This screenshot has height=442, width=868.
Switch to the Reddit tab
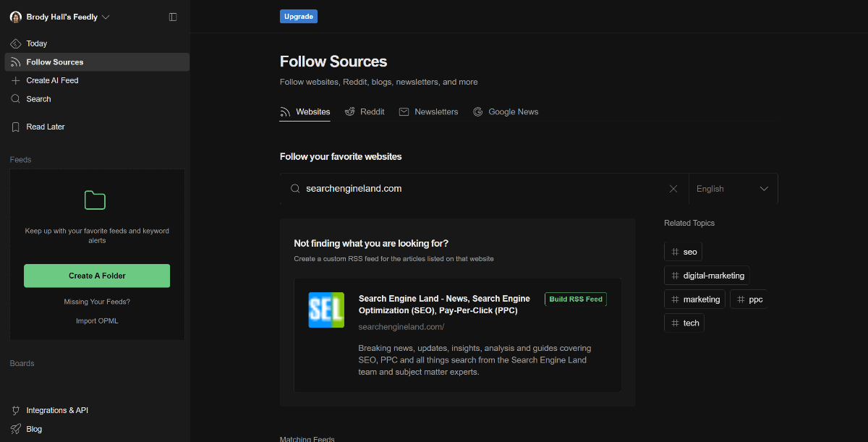[365, 112]
